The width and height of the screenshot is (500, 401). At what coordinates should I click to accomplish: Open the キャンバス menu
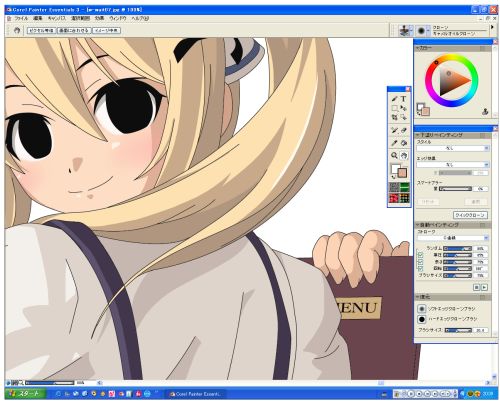[57, 19]
